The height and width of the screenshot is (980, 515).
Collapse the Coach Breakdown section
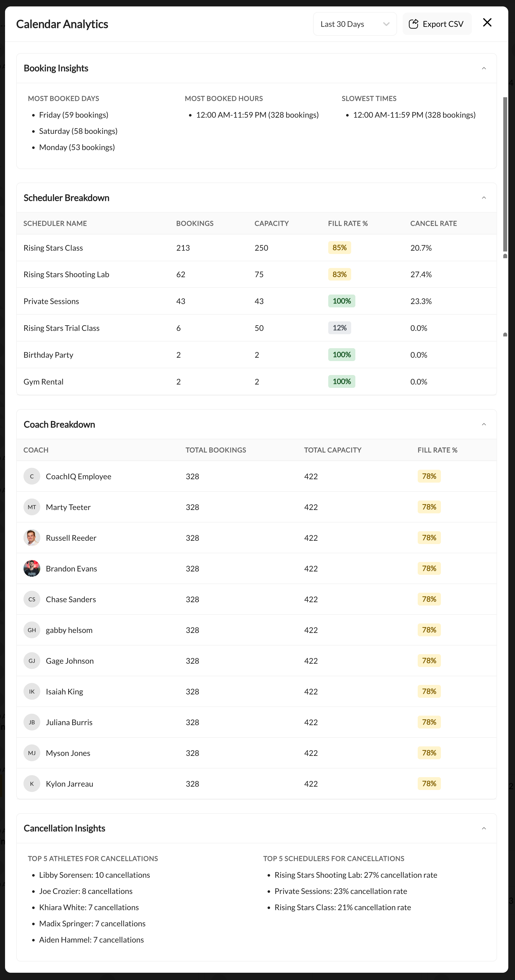tap(484, 424)
